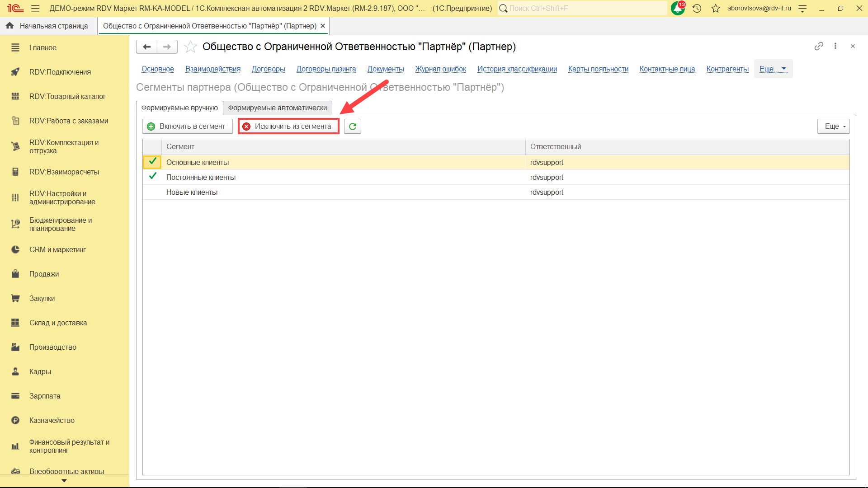Click the green refresh icon button
Screen dimensions: 868x488
tap(352, 127)
